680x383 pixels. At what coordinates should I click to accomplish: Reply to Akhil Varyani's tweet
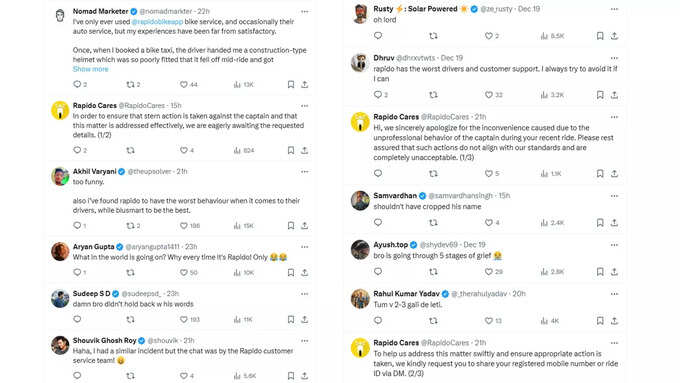[77, 226]
